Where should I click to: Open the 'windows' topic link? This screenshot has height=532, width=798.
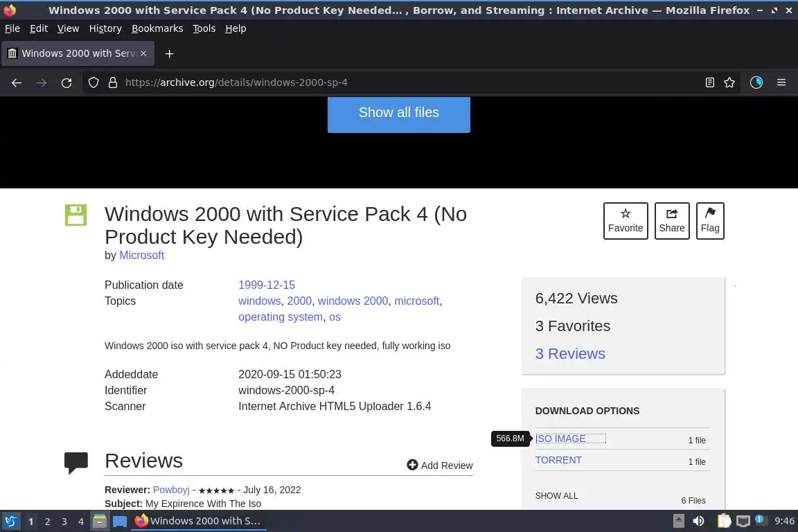(260, 301)
